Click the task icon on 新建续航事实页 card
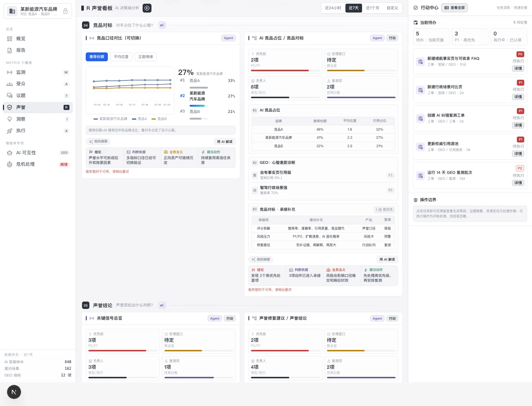 click(420, 62)
